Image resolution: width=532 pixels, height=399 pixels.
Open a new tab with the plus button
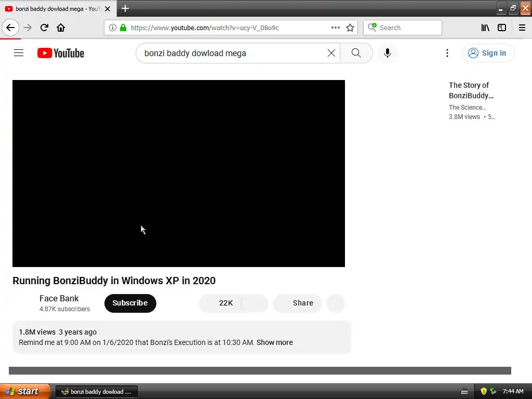125,8
